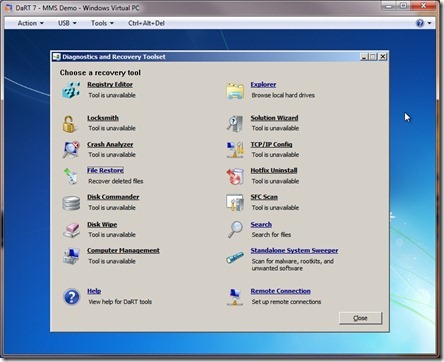Image resolution: width=444 pixels, height=362 pixels.
Task: Launch Standalone System Sweeper link
Action: pos(294,250)
